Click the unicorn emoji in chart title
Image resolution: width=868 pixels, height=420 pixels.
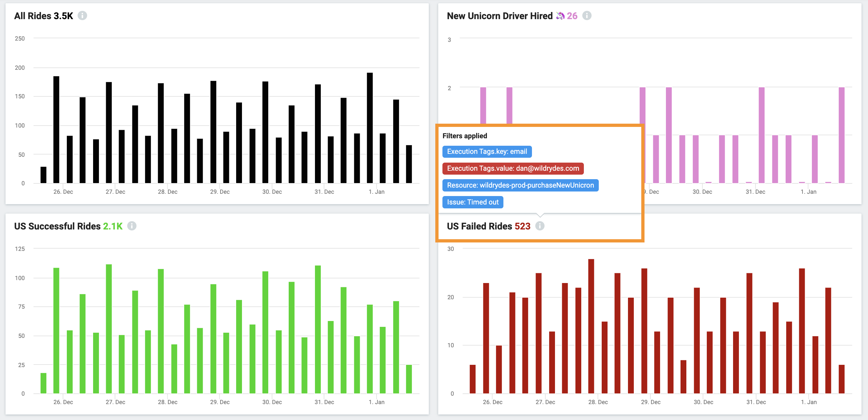[560, 16]
